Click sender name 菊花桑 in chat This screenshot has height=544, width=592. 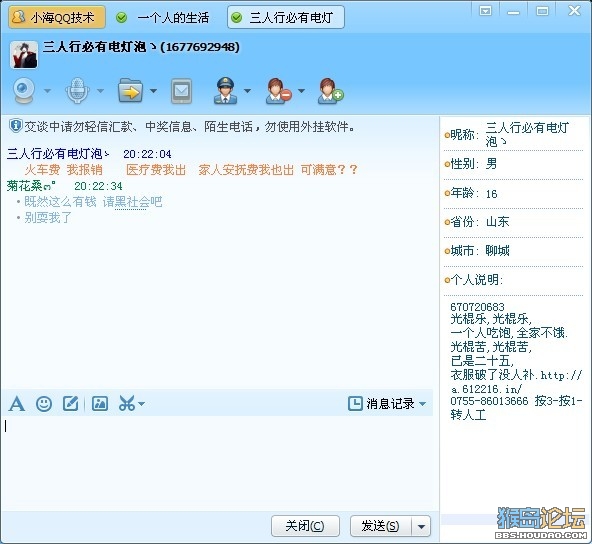(x=31, y=186)
